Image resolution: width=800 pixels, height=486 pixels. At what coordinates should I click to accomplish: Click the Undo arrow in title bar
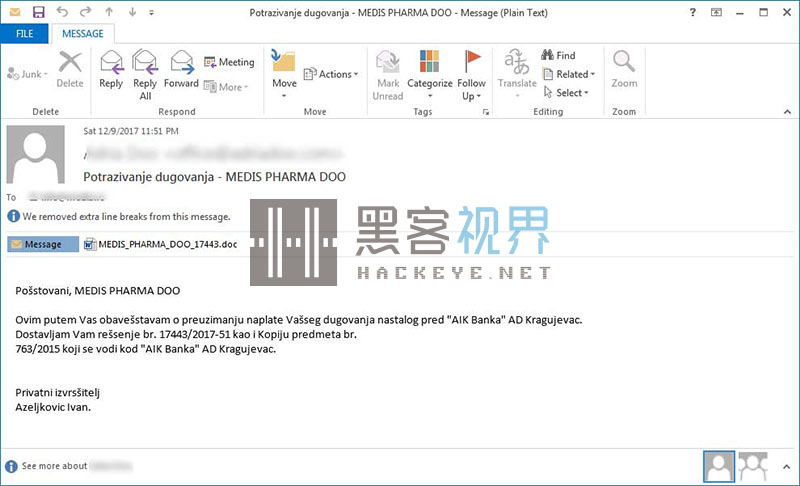pos(62,11)
